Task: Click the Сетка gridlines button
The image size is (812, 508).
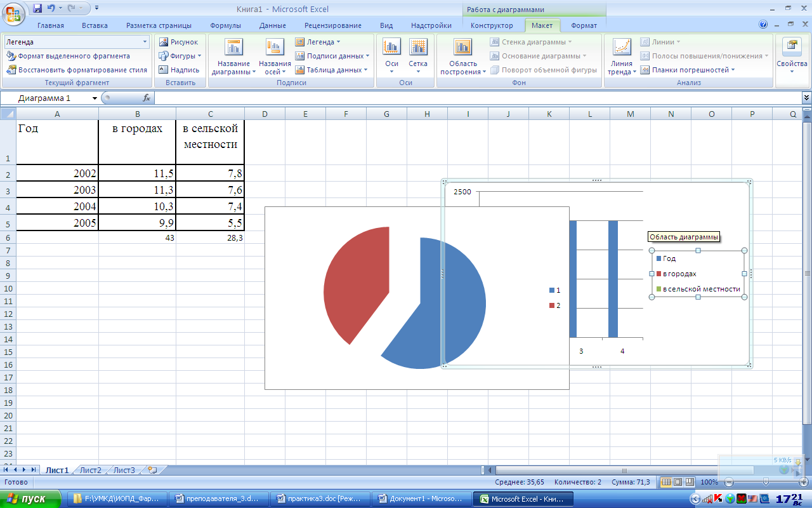Action: pos(418,57)
